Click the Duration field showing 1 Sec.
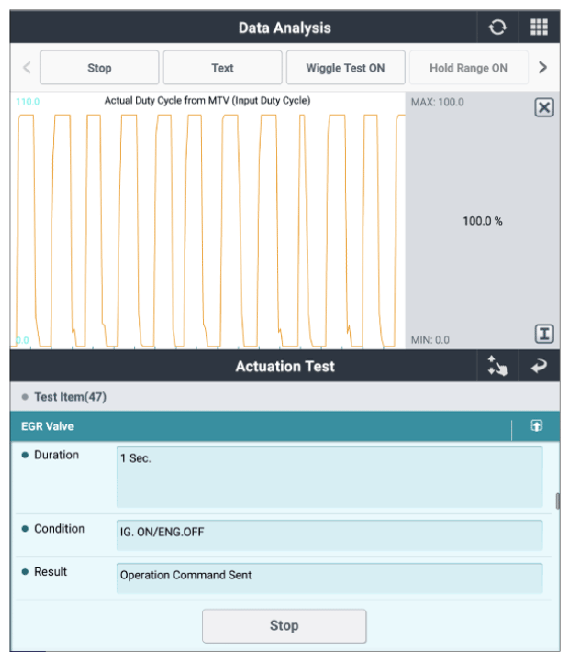The height and width of the screenshot is (661, 570). 330,477
